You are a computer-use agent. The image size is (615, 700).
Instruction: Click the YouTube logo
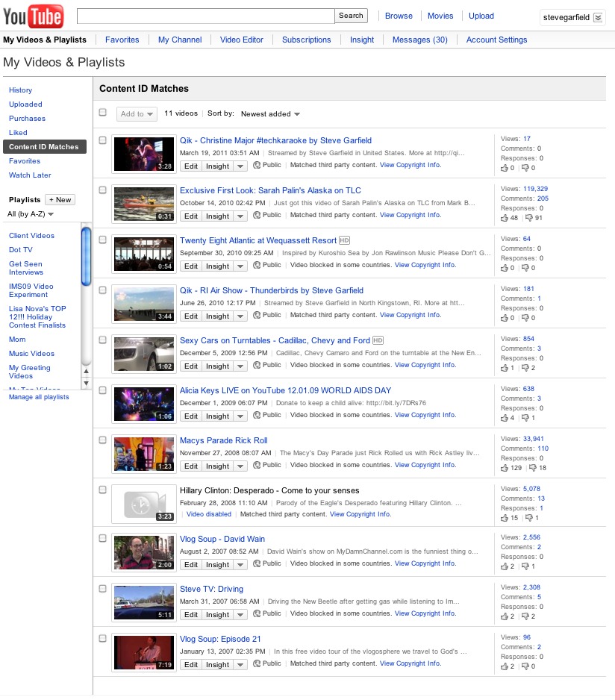coord(33,16)
